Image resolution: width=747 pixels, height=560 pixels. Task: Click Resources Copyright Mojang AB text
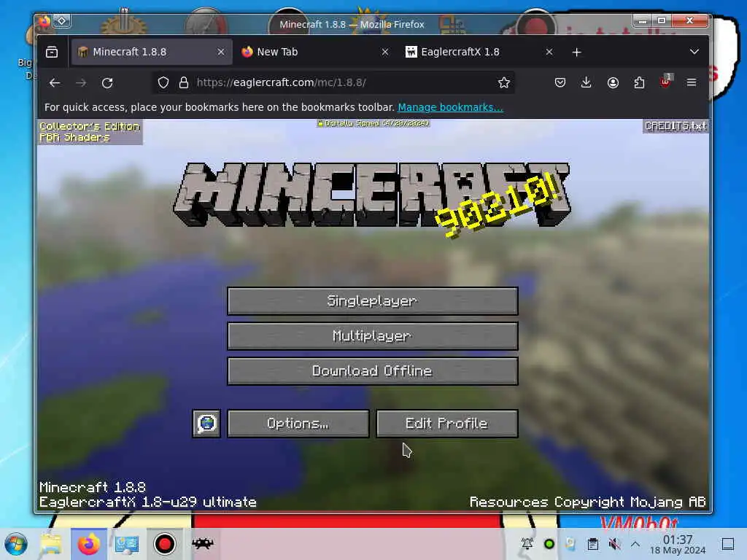[587, 502]
